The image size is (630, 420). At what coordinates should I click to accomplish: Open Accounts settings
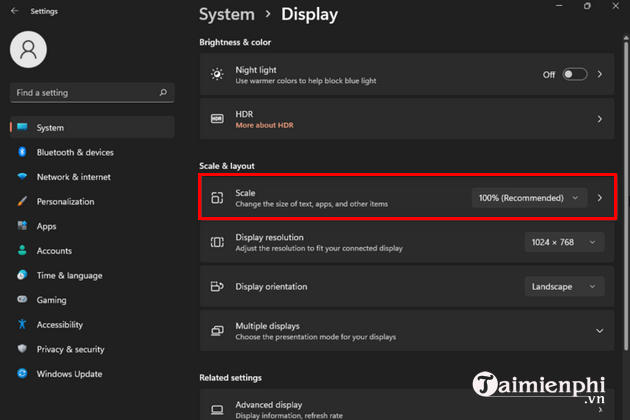pyautogui.click(x=92, y=251)
